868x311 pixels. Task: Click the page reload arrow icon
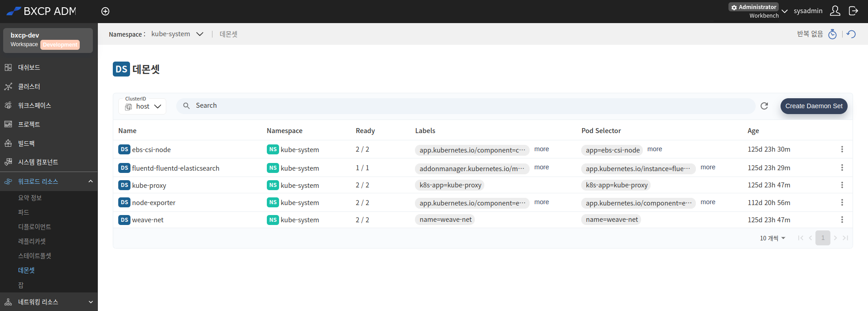click(x=851, y=34)
